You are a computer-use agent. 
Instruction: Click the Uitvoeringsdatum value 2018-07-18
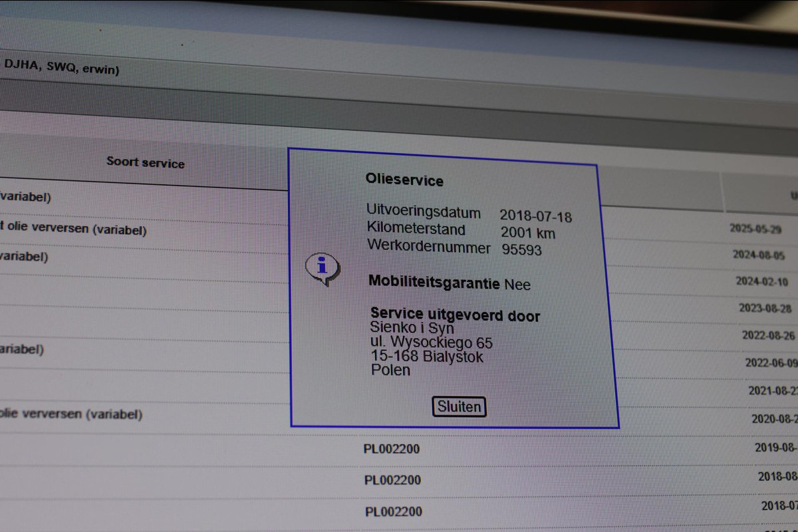point(535,215)
